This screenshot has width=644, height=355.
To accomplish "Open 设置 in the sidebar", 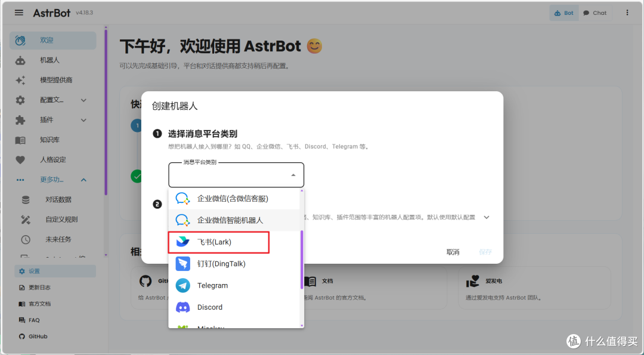I will click(55, 271).
